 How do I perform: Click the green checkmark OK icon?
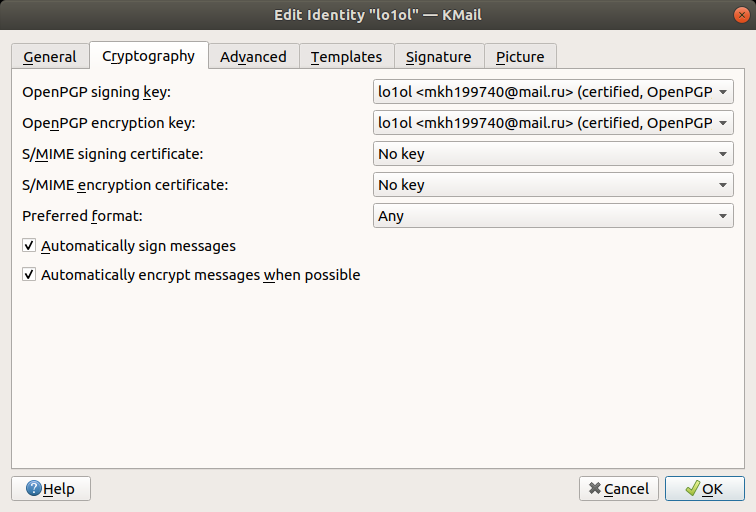coord(691,489)
